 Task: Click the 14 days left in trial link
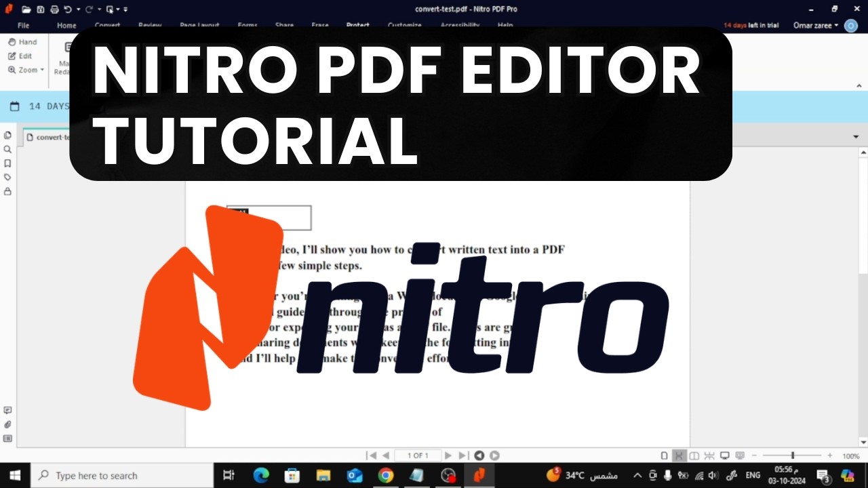(751, 25)
